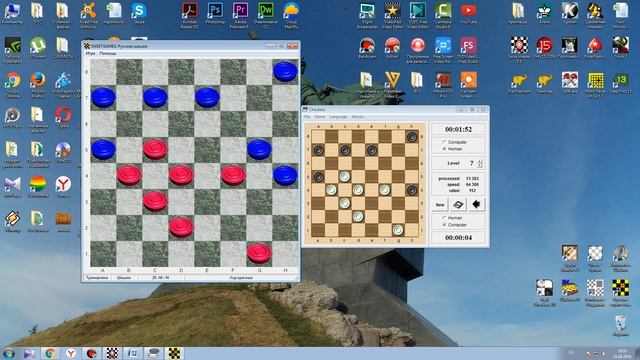Image resolution: width=640 pixels, height=360 pixels.
Task: Open VSDC Free Video Editor icon
Action: pos(418,14)
